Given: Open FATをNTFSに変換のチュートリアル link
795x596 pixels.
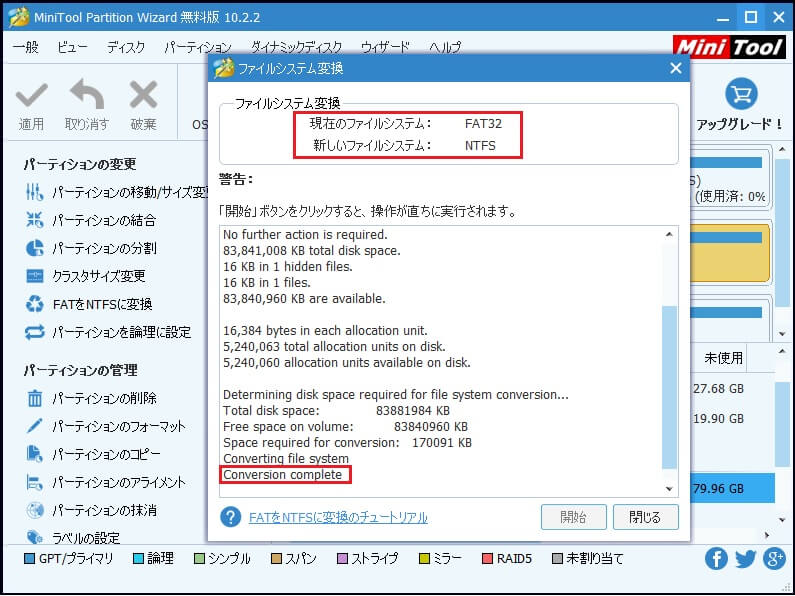Looking at the screenshot, I should pos(338,517).
